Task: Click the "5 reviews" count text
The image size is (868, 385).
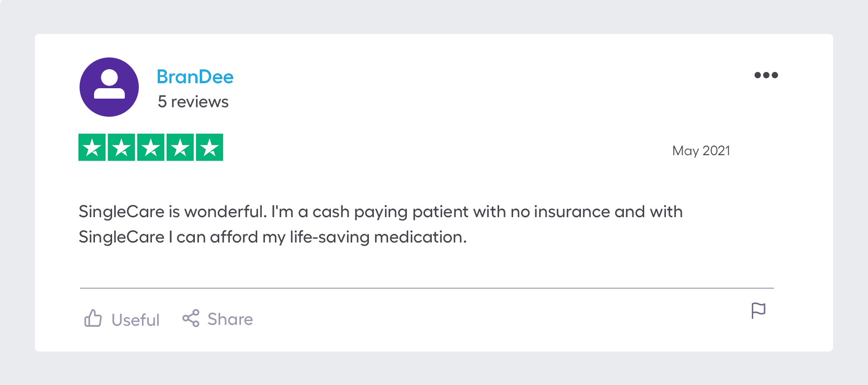Action: pyautogui.click(x=193, y=102)
